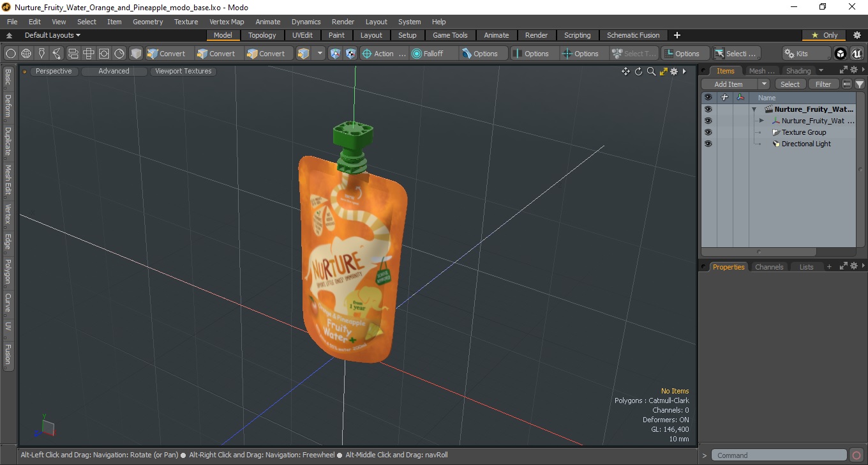
Task: Click the viewport rotate icon
Action: 638,72
